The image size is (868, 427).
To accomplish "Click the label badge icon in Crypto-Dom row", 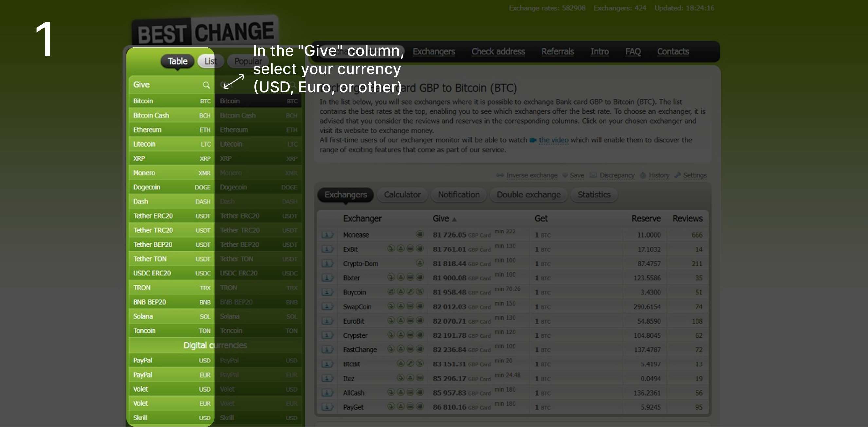I will (420, 263).
